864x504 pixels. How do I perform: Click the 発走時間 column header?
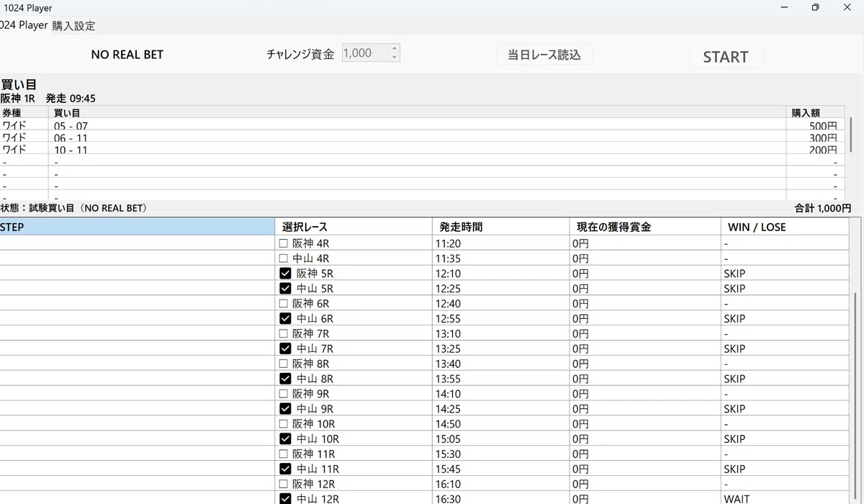(x=501, y=227)
